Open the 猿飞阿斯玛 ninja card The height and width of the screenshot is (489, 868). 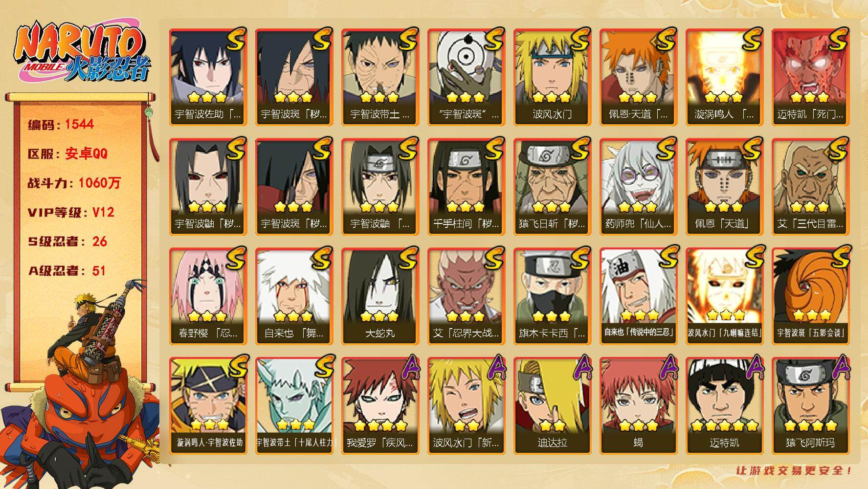pos(810,406)
